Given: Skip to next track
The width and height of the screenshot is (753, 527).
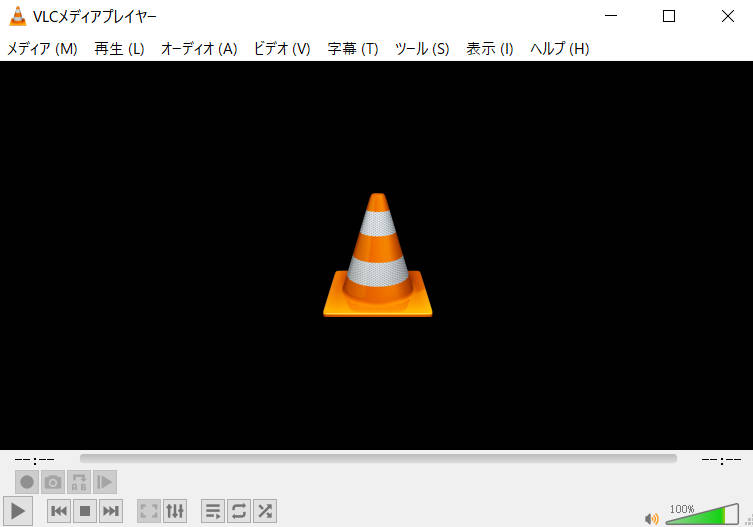Looking at the screenshot, I should 111,511.
